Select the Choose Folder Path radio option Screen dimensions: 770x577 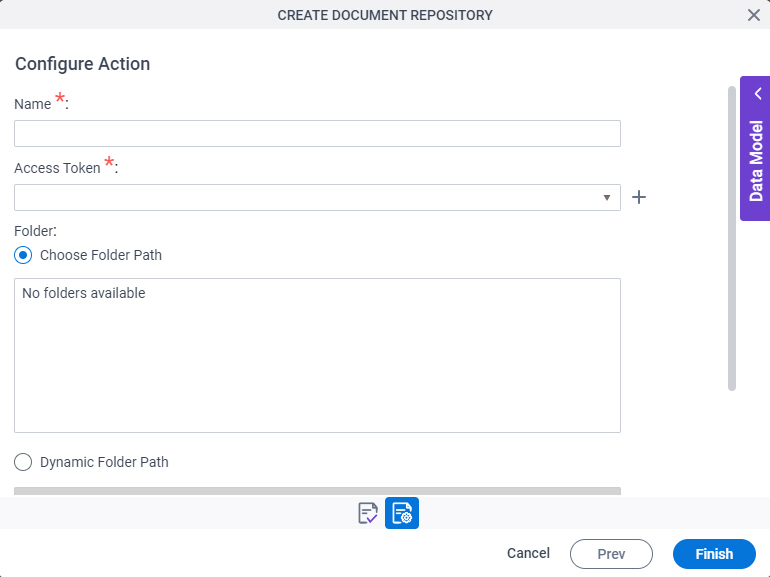pyautogui.click(x=23, y=255)
